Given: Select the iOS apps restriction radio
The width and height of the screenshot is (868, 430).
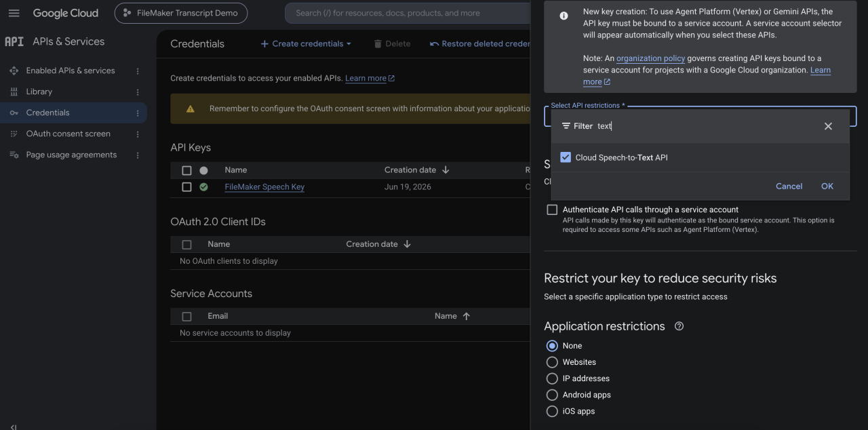Looking at the screenshot, I should [x=552, y=411].
